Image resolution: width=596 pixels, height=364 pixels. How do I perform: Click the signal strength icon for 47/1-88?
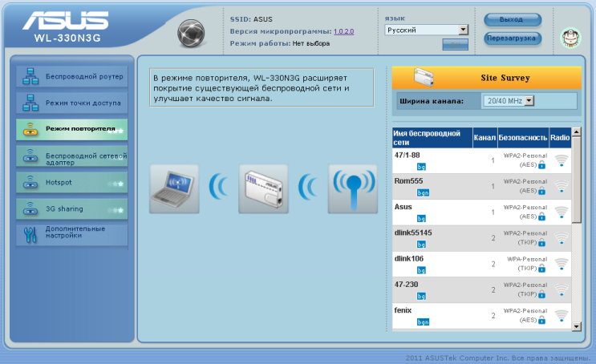coord(562,160)
